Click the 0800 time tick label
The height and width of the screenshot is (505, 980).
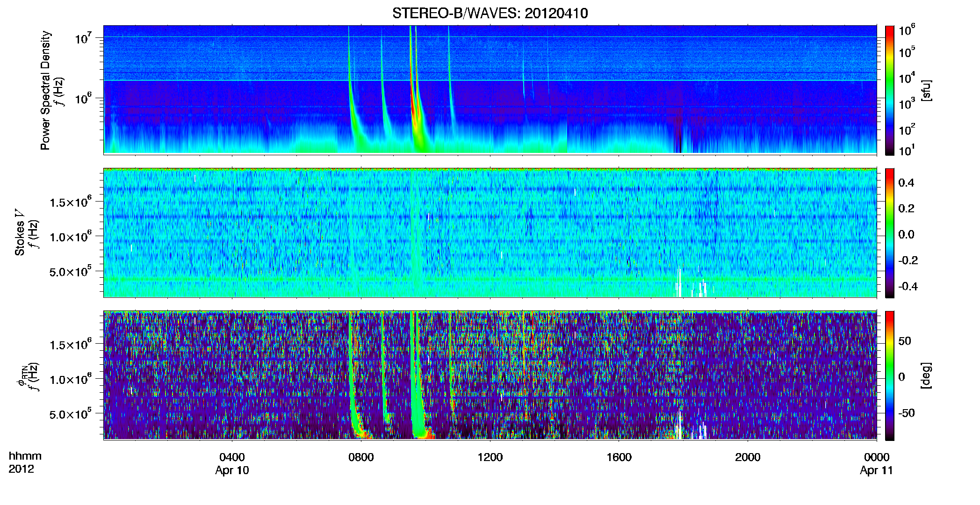[x=361, y=457]
